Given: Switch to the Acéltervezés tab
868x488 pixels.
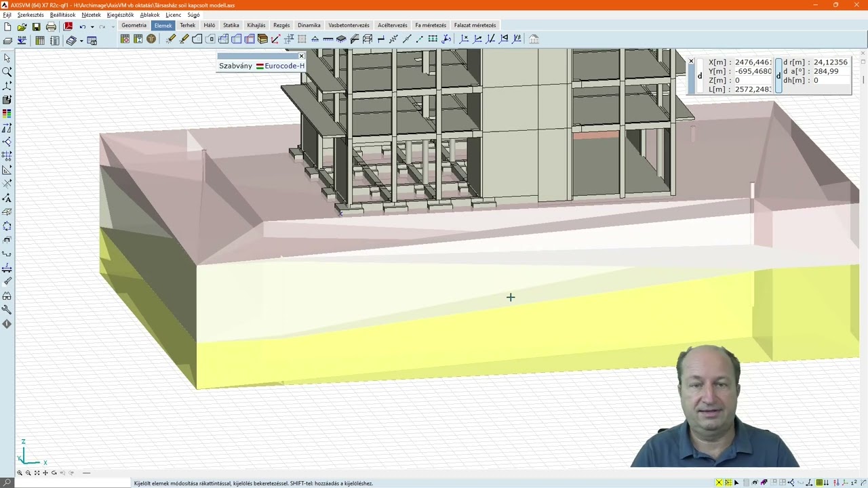Looking at the screenshot, I should [393, 25].
